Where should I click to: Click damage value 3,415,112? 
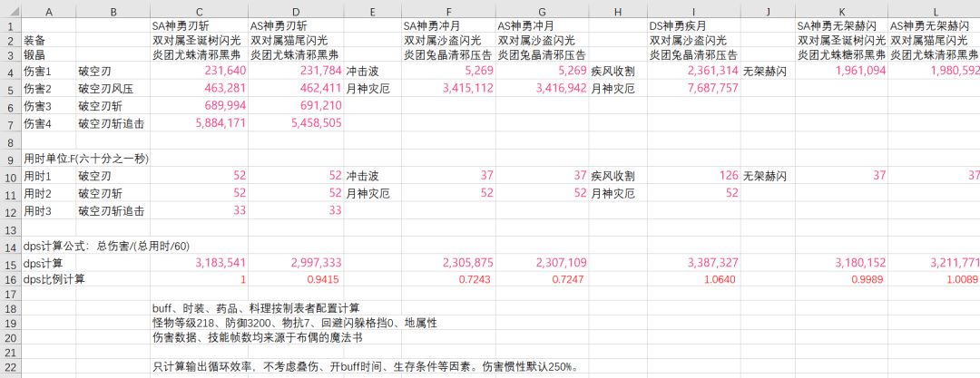click(x=467, y=89)
